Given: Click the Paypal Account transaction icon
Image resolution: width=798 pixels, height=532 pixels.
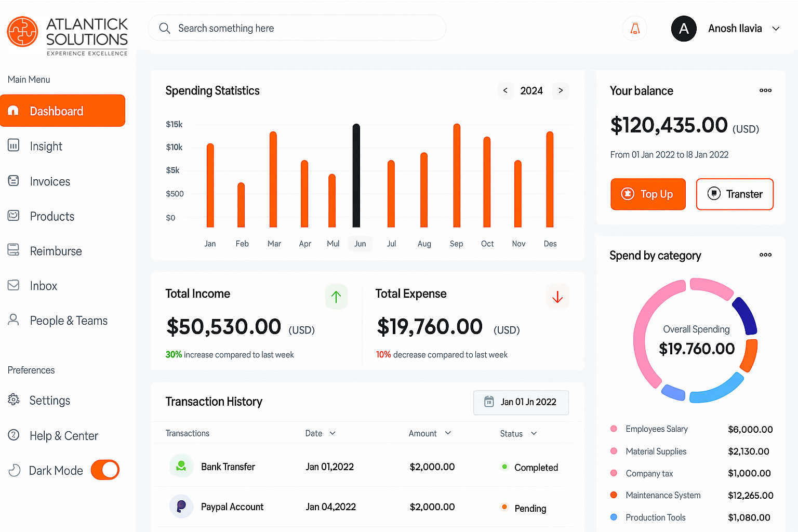Looking at the screenshot, I should coord(181,506).
